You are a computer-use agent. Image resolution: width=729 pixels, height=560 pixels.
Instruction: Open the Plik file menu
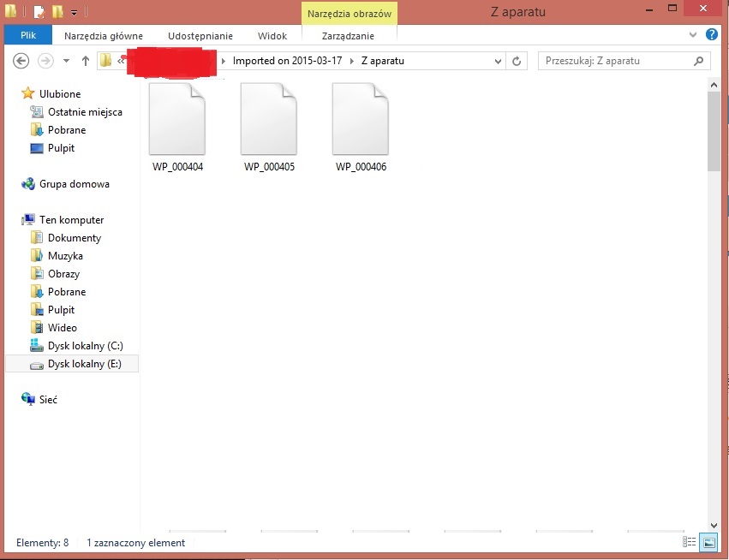(28, 36)
